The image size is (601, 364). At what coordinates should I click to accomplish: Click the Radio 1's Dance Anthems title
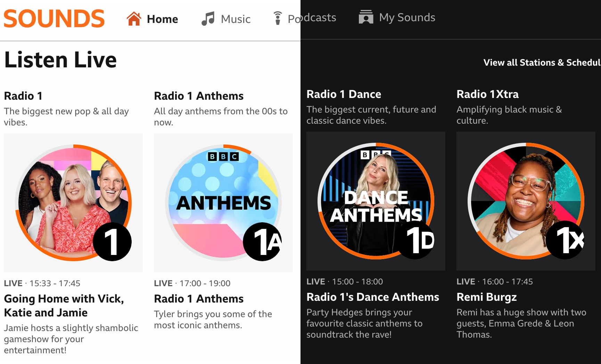372,297
